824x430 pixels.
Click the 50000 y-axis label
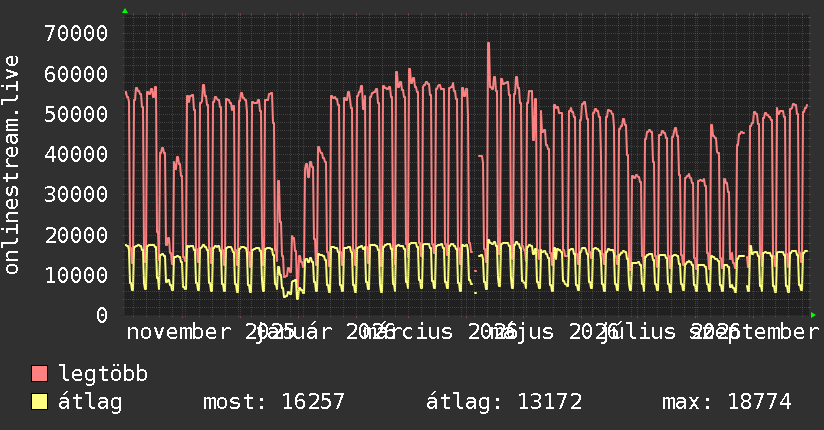click(76, 114)
